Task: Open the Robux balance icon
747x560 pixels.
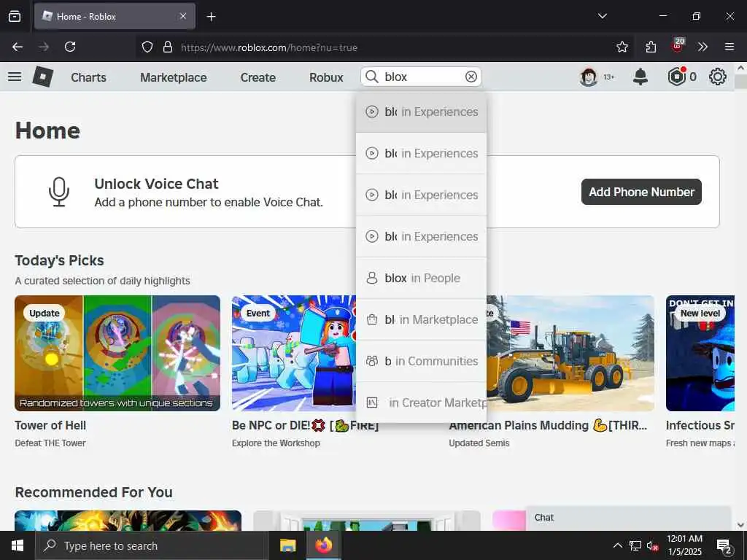Action: coord(676,77)
